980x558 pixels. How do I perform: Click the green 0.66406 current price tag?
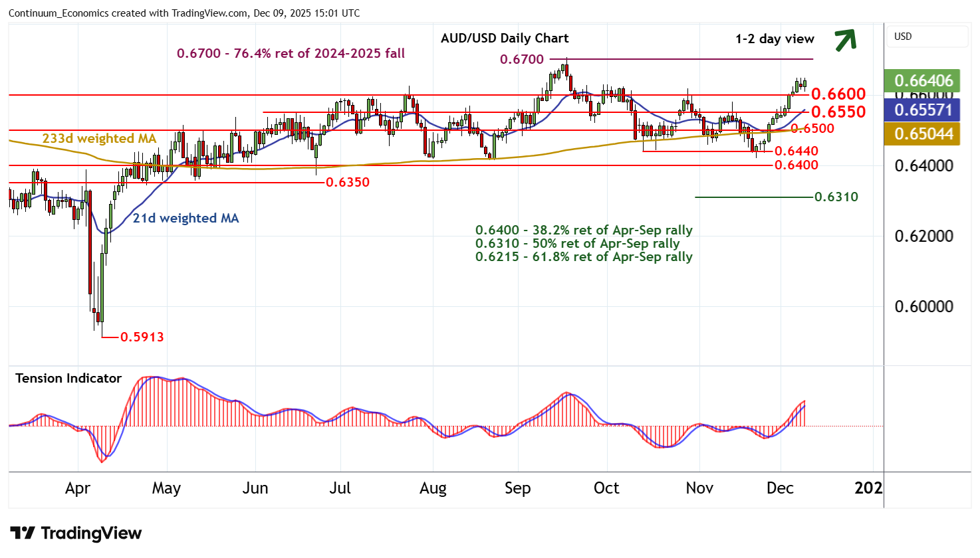click(x=923, y=81)
